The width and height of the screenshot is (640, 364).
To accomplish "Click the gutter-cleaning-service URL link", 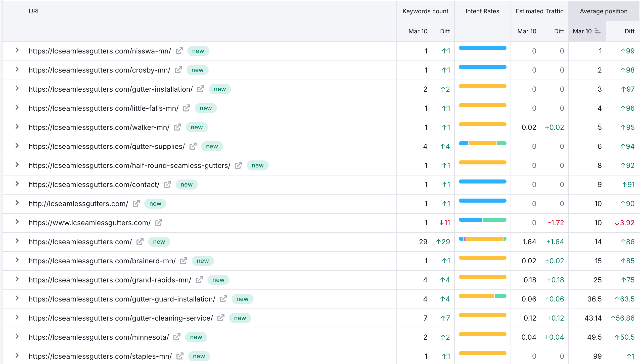I will pos(121,318).
